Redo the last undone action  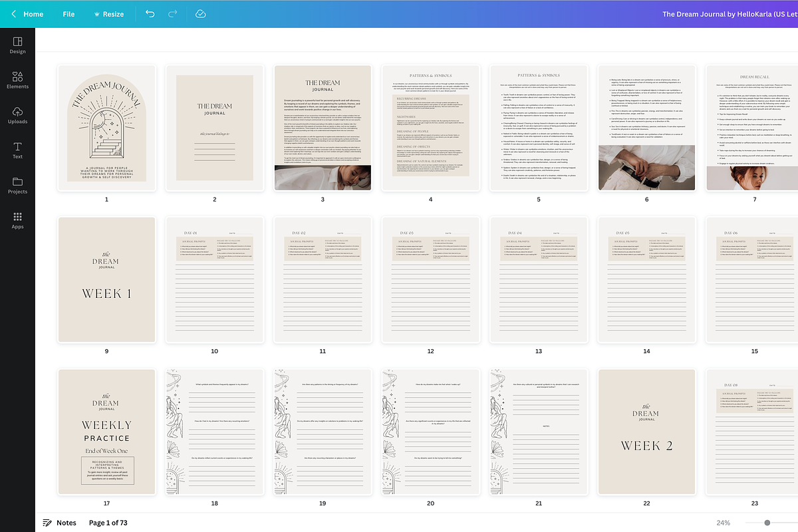pyautogui.click(x=173, y=14)
